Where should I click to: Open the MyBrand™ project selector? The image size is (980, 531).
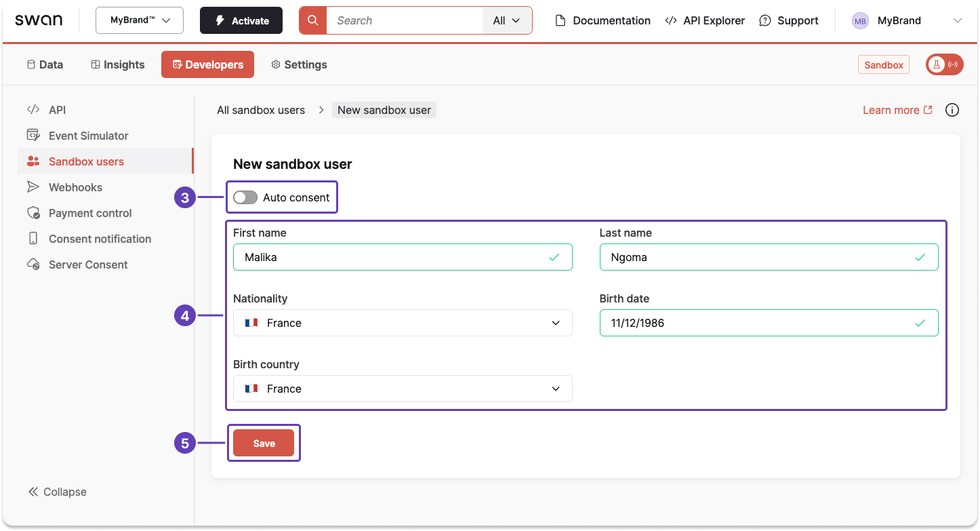pyautogui.click(x=139, y=20)
